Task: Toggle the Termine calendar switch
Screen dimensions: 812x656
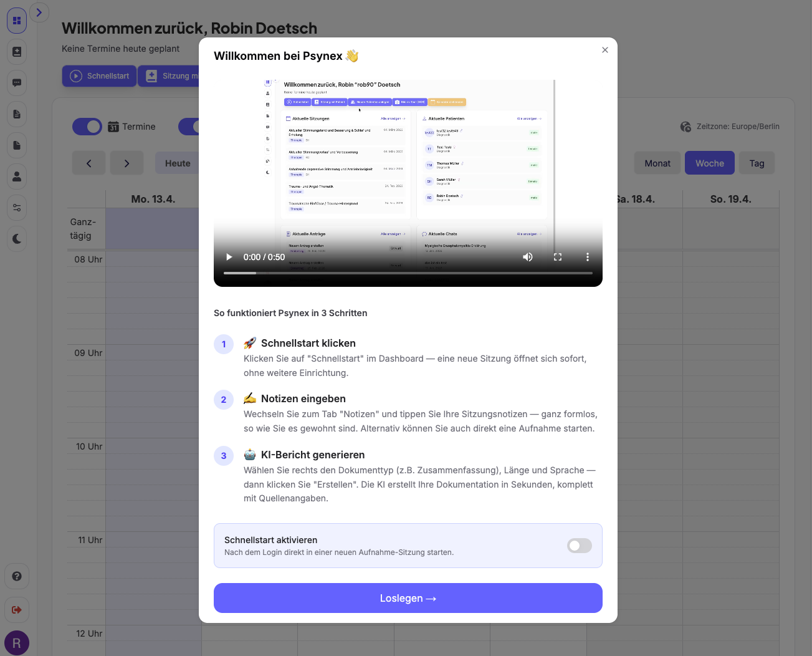Action: coord(87,127)
